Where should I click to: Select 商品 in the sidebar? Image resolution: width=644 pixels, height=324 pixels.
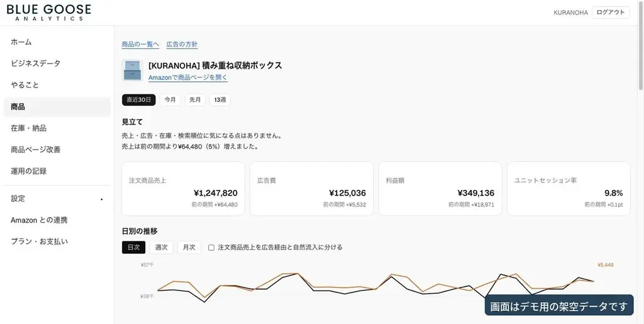[x=57, y=107]
